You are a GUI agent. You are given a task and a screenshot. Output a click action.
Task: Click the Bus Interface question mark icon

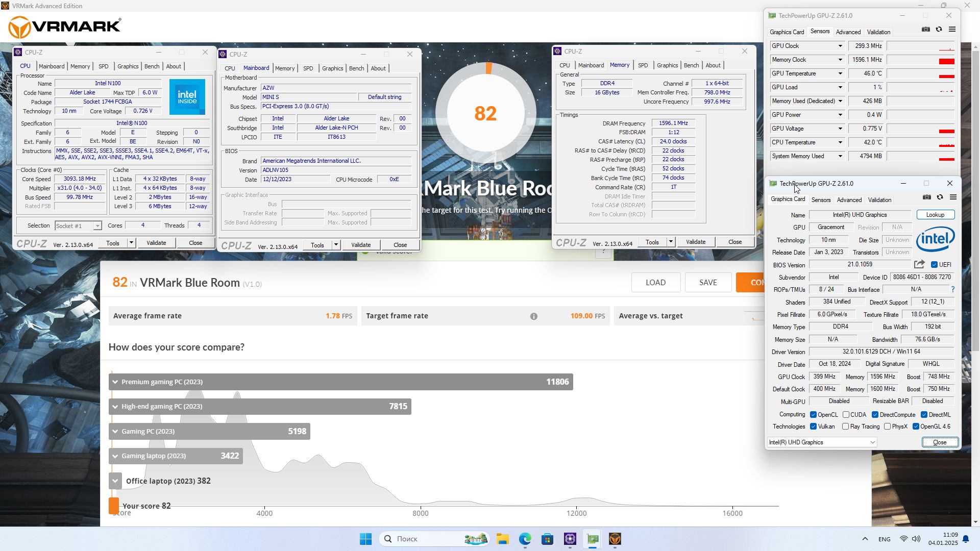952,289
